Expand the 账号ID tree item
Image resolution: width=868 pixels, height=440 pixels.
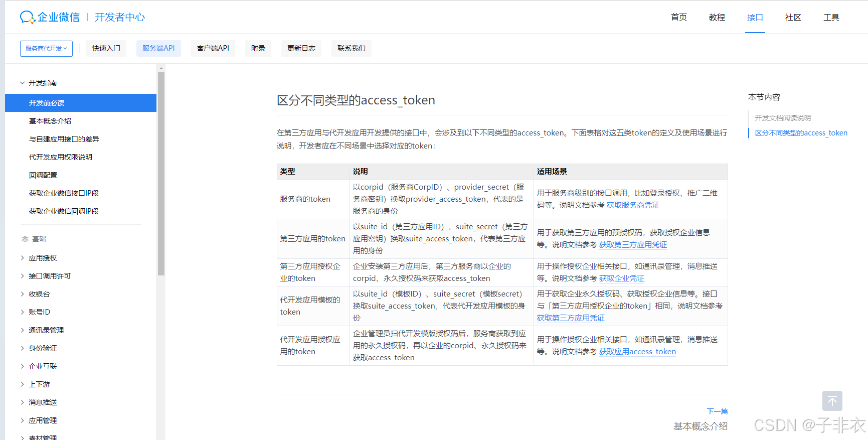click(22, 312)
